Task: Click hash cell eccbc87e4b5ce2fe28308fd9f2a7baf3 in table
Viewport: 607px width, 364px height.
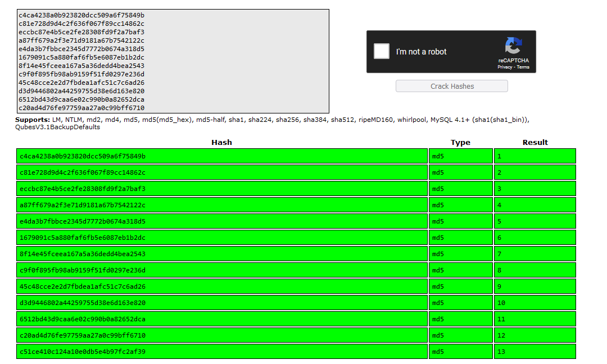Action: (x=222, y=188)
